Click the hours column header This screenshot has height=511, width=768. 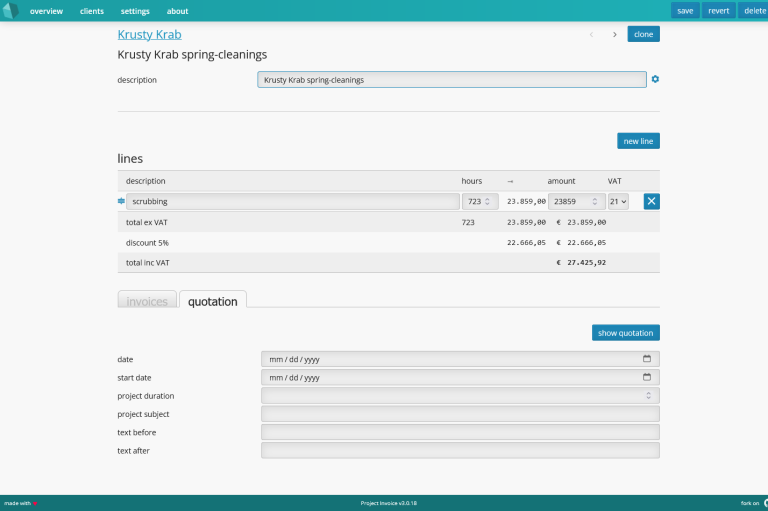472,181
